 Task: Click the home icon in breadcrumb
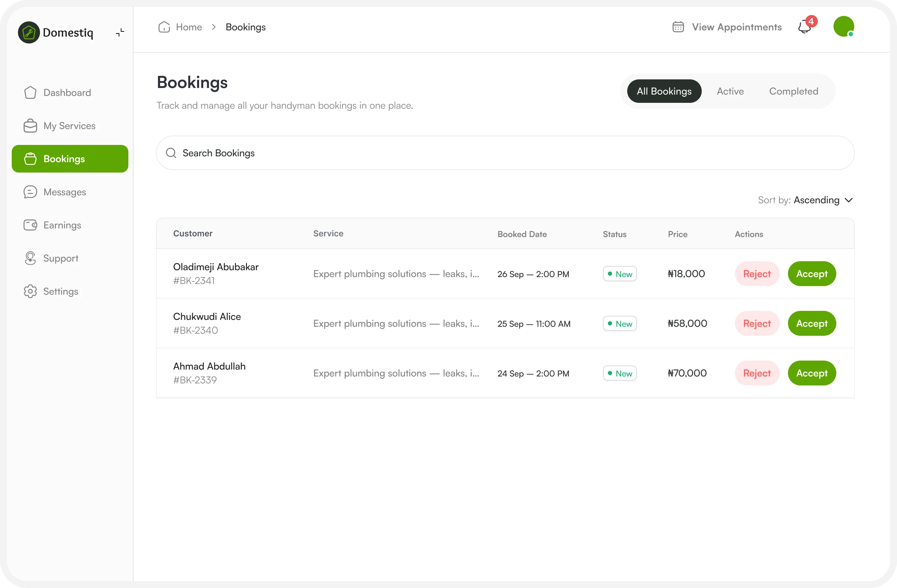(164, 27)
